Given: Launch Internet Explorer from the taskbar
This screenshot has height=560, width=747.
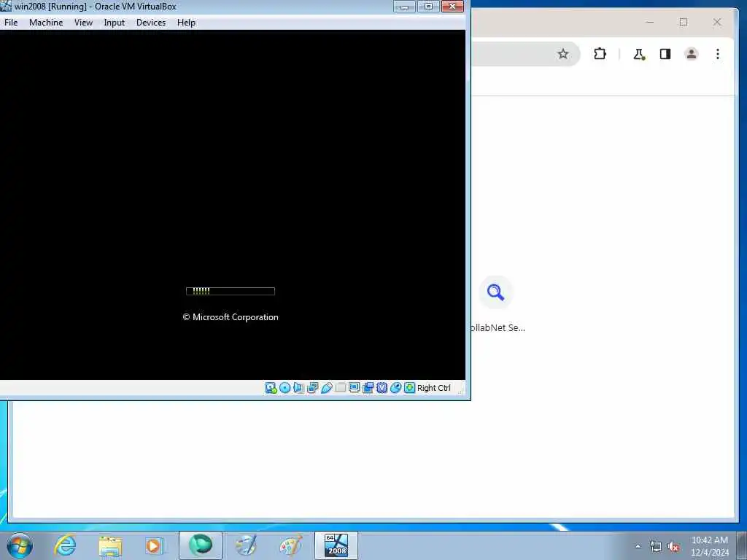Looking at the screenshot, I should pyautogui.click(x=65, y=545).
